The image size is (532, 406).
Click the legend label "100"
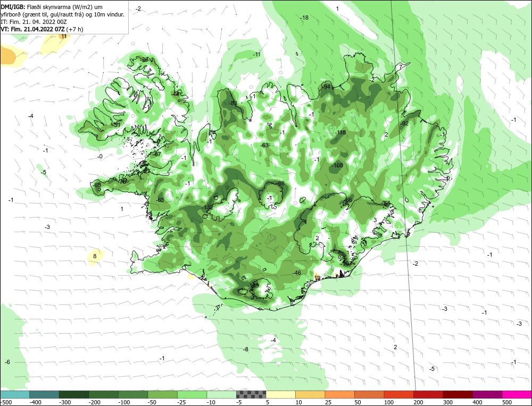(389, 402)
